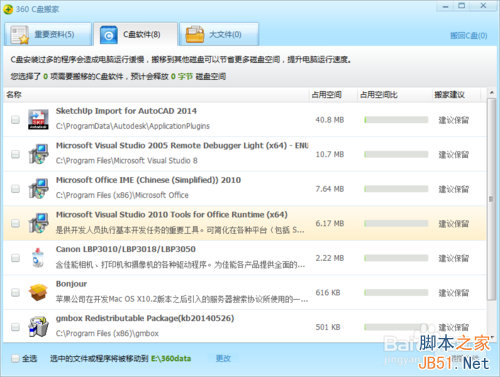Sort by the 搬家建议 column header
Viewport: 500px width, 377px height.
tap(450, 95)
